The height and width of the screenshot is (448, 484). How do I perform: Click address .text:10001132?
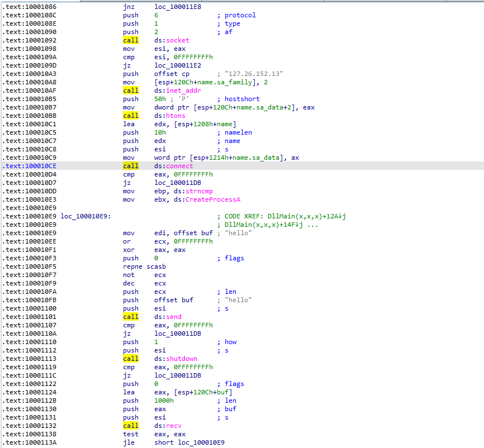point(30,426)
